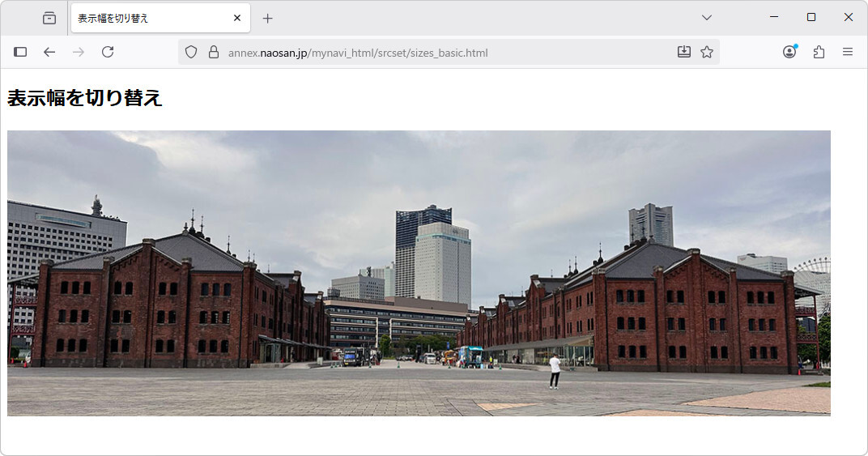Maximize the Firefox window
This screenshot has height=456, width=868.
click(x=811, y=17)
